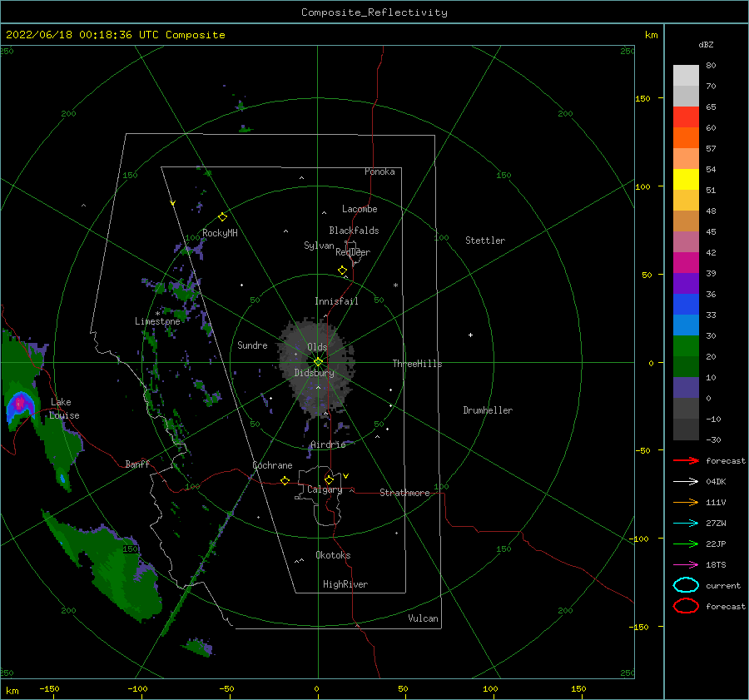Click the Innisfail city label
This screenshot has width=749, height=700.
336,301
